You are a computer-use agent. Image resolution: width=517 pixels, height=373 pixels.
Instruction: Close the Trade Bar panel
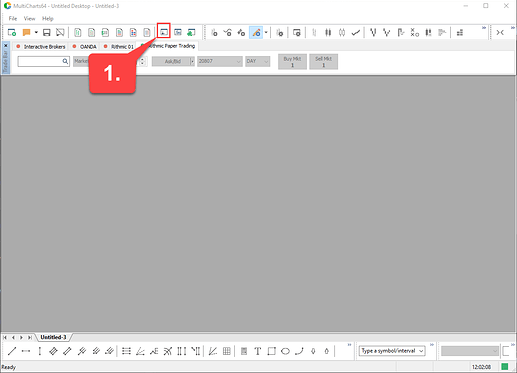5,45
